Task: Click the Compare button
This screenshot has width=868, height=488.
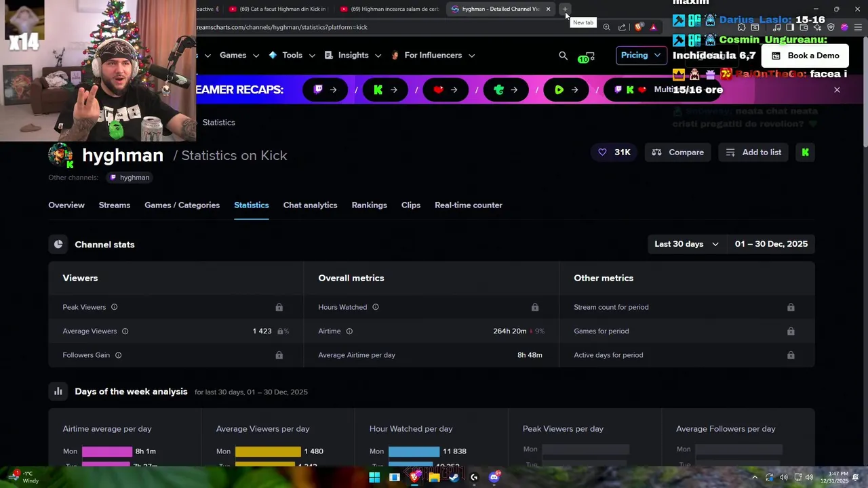Action: [678, 152]
